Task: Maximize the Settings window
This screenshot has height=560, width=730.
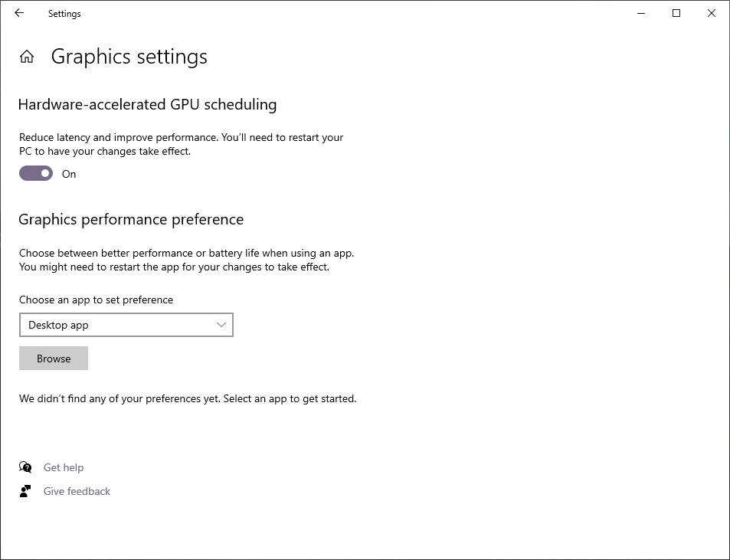Action: [x=676, y=14]
